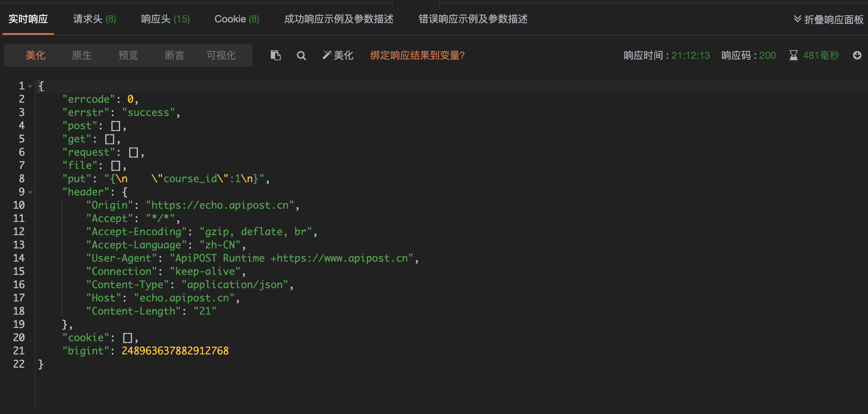Click the "zh-CN" value
Screen dimensions: 868x414
[x=220, y=245]
